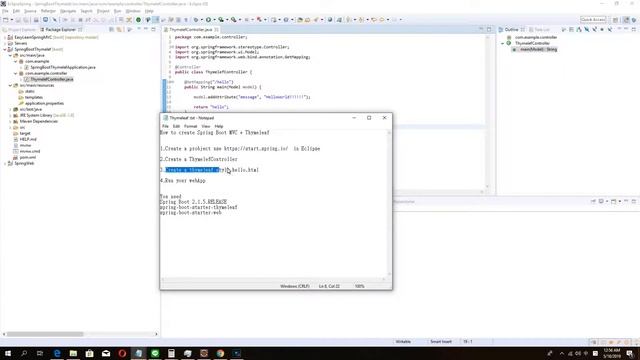The height and width of the screenshot is (360, 640).
Task: Open the Eclipse File menu
Action: click(x=5, y=11)
